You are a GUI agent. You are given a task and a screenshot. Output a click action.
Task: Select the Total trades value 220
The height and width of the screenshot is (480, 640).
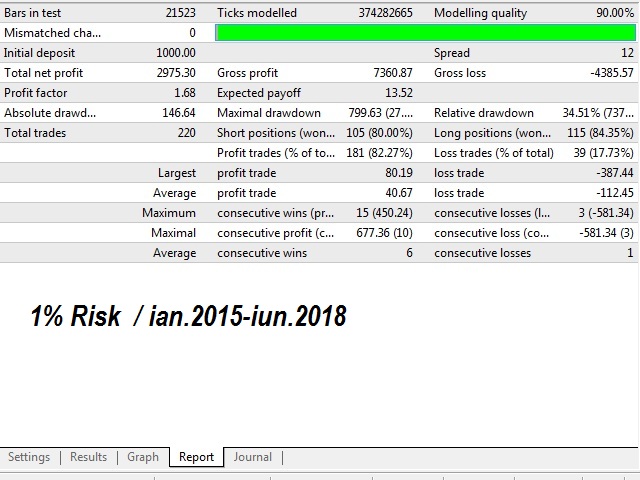point(185,133)
